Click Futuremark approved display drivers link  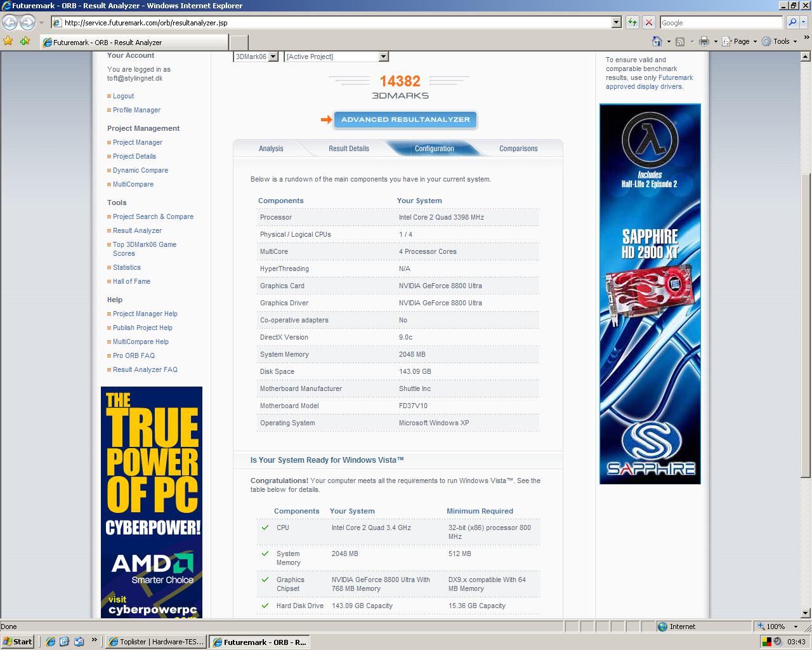(650, 82)
